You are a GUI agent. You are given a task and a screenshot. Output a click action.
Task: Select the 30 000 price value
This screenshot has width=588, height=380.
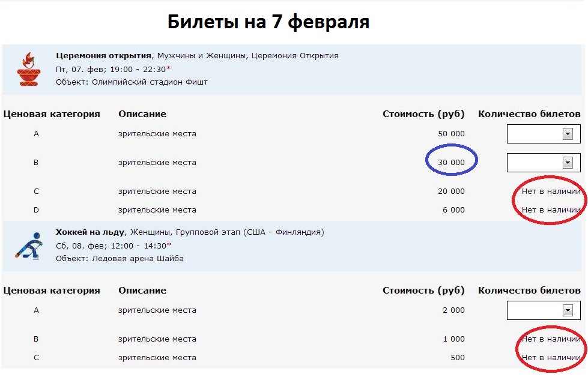[x=451, y=163]
